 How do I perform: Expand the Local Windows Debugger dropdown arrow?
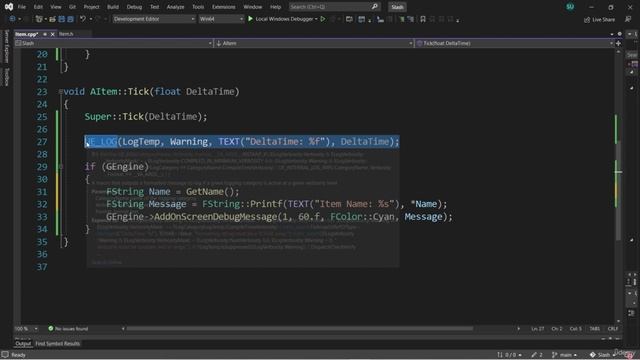316,19
